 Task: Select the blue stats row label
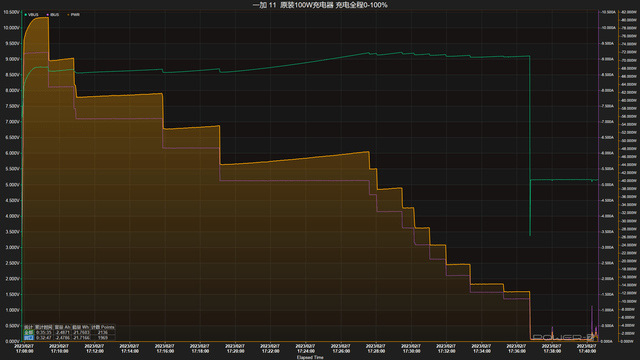tap(28, 338)
